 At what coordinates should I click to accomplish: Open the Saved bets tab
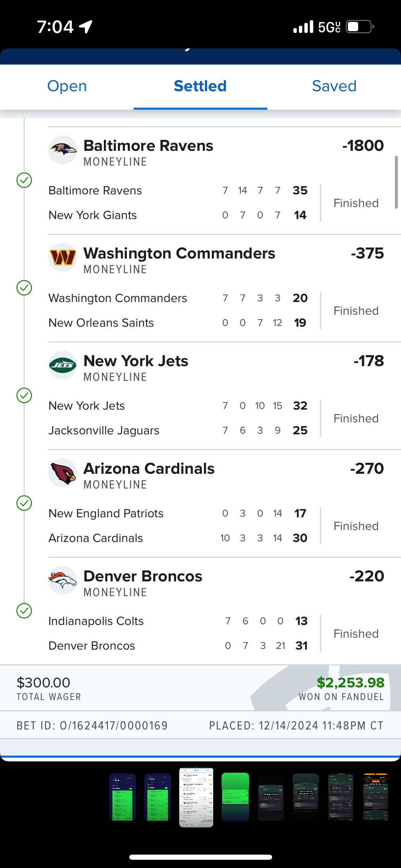click(x=334, y=86)
